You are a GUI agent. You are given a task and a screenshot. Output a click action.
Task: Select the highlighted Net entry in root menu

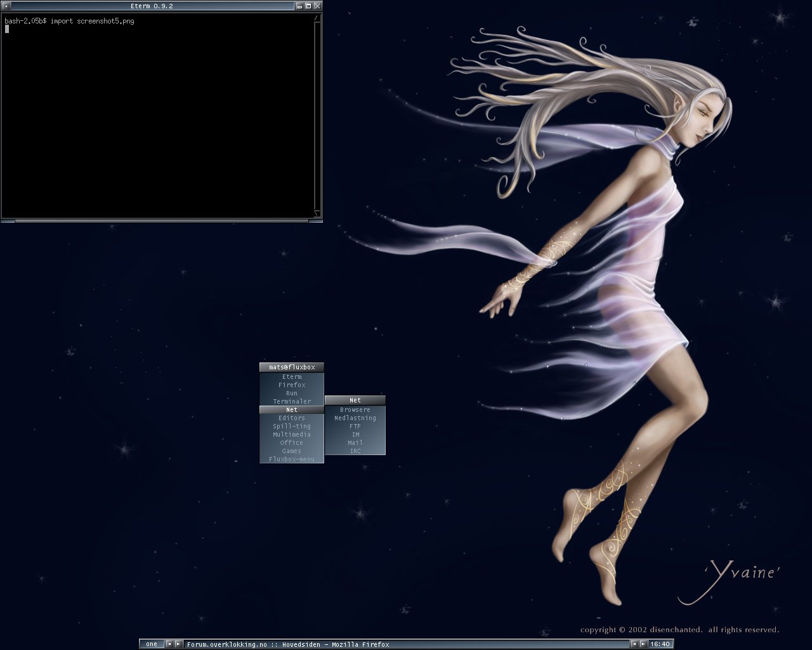292,410
